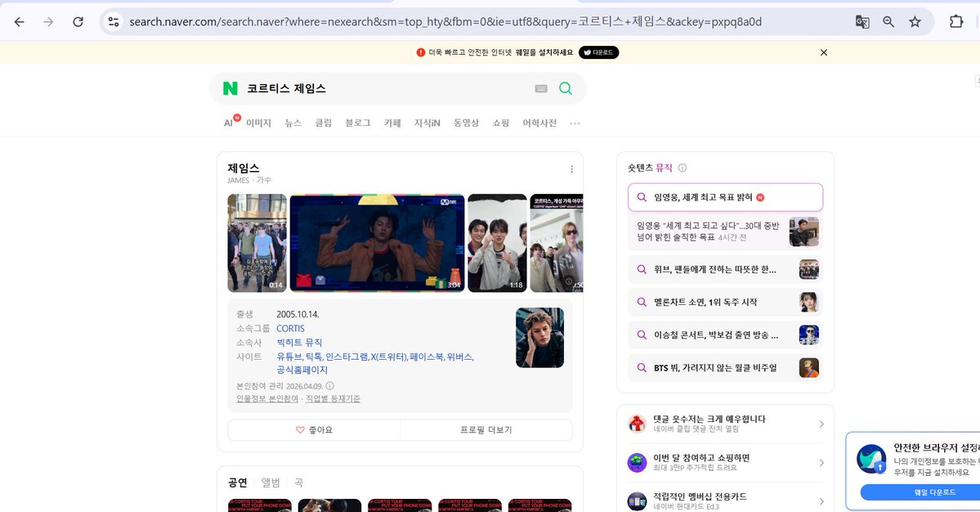
Task: Open the 공식홈페이지 link
Action: tap(302, 370)
